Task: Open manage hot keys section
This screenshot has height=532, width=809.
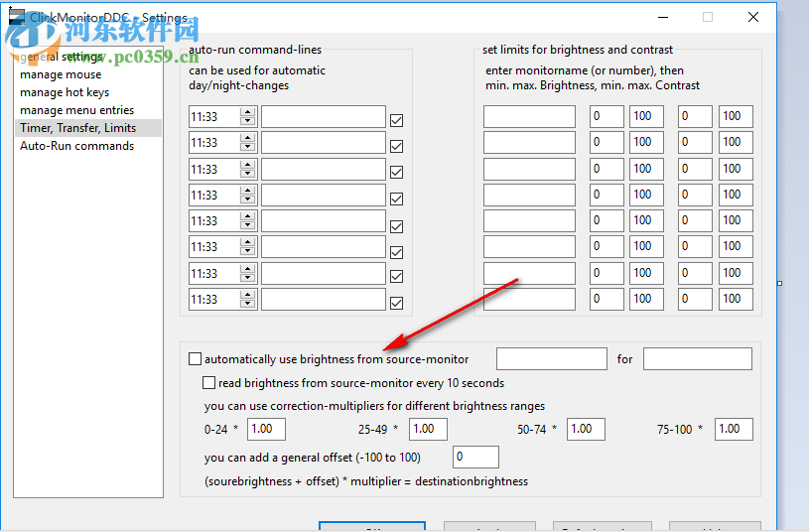Action: point(65,92)
